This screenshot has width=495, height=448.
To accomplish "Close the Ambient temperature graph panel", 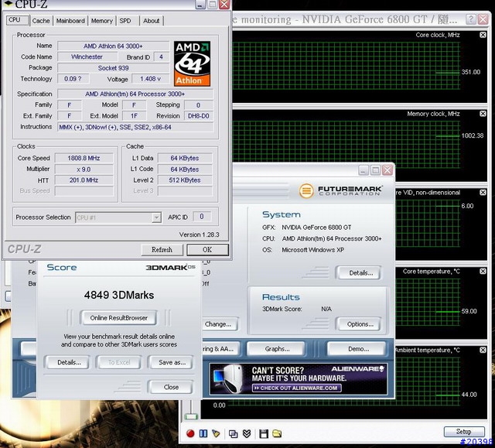I will pos(483,350).
